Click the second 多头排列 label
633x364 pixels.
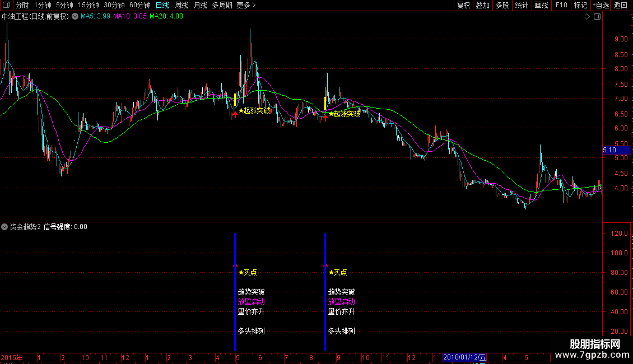[x=342, y=331]
